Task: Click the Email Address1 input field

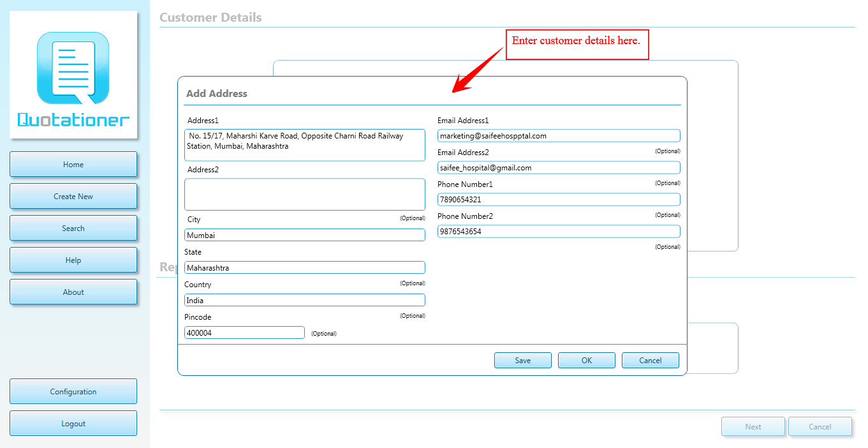Action: 559,135
